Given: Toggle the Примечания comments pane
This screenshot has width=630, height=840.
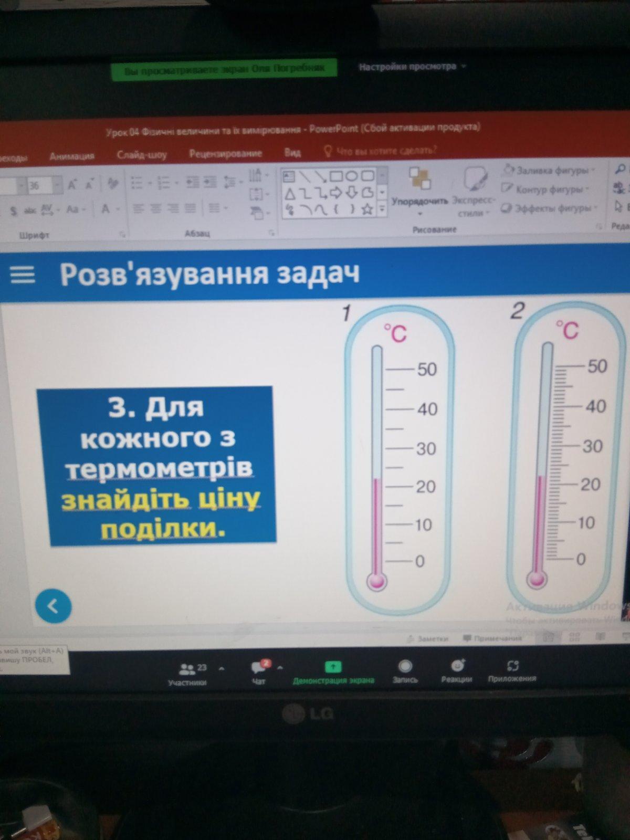Looking at the screenshot, I should click(492, 638).
